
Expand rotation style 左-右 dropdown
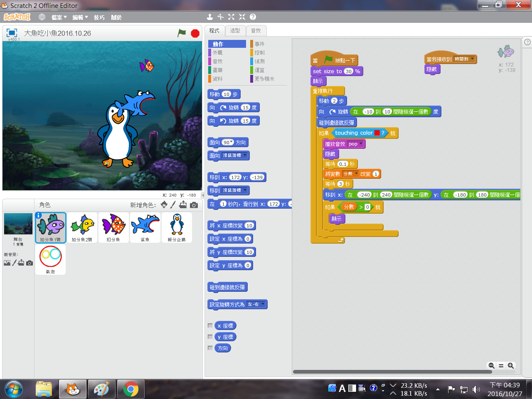pos(262,304)
